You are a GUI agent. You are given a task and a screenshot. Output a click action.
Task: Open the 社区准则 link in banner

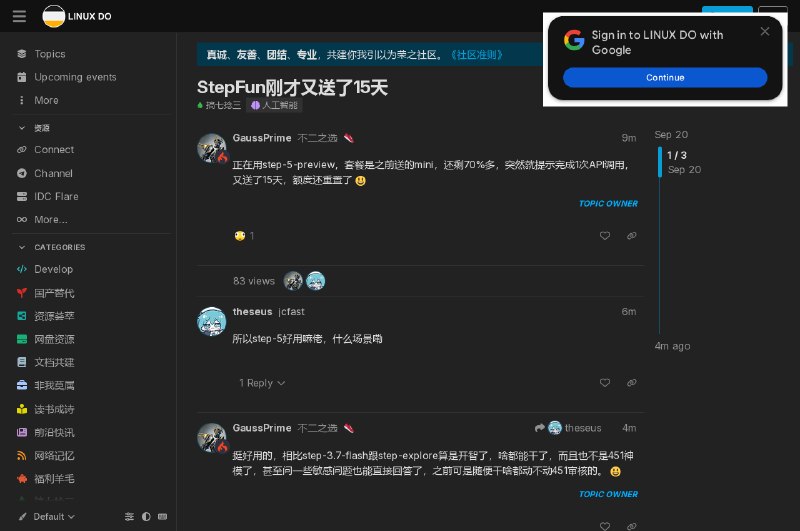click(x=477, y=55)
